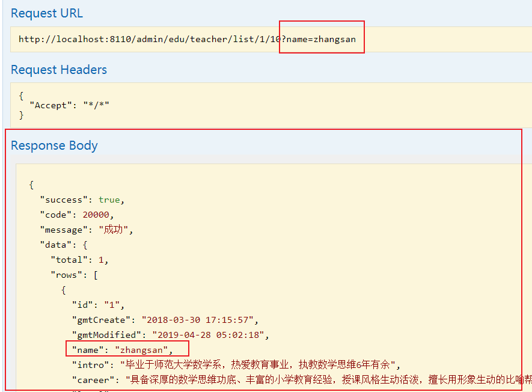Click the rows array label
The height and width of the screenshot is (392, 532).
(x=68, y=274)
